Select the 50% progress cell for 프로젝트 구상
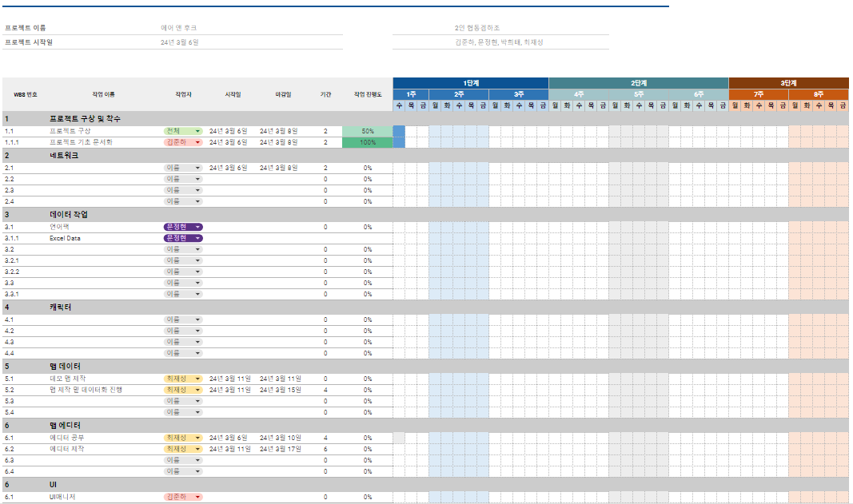This screenshot has width=853, height=504. click(x=368, y=131)
